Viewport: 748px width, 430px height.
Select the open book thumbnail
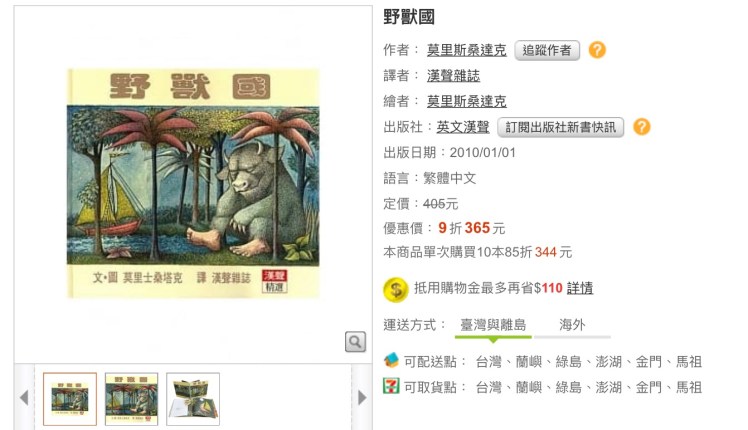click(x=193, y=399)
